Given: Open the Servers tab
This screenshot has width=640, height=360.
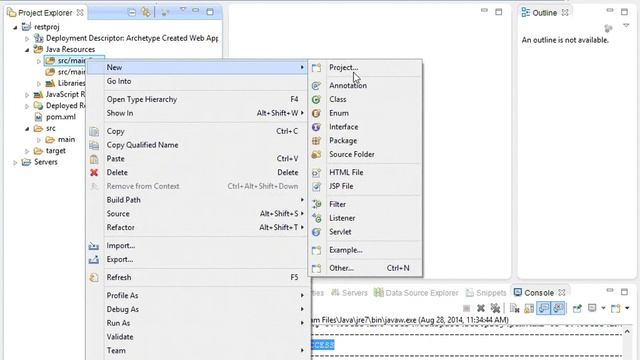Looking at the screenshot, I should (x=350, y=293).
